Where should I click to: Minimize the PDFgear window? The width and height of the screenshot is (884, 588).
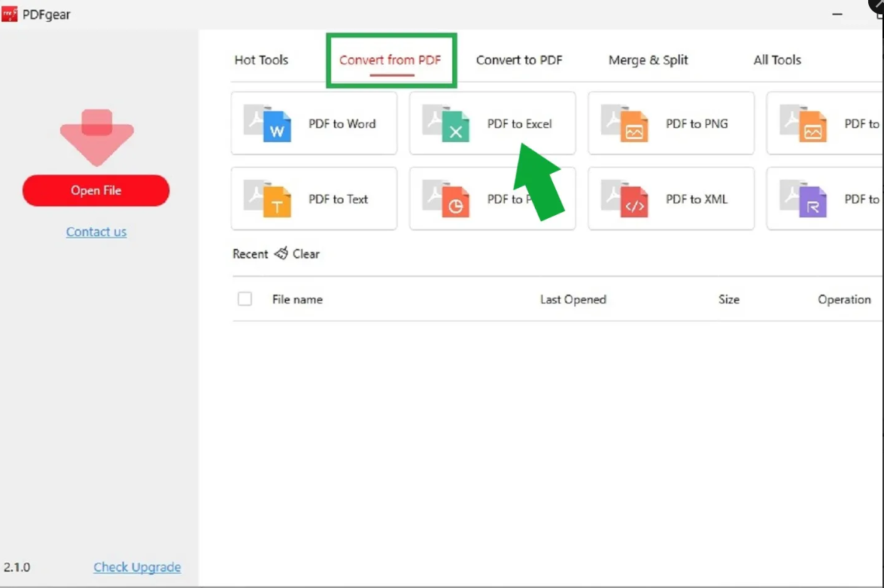837,14
